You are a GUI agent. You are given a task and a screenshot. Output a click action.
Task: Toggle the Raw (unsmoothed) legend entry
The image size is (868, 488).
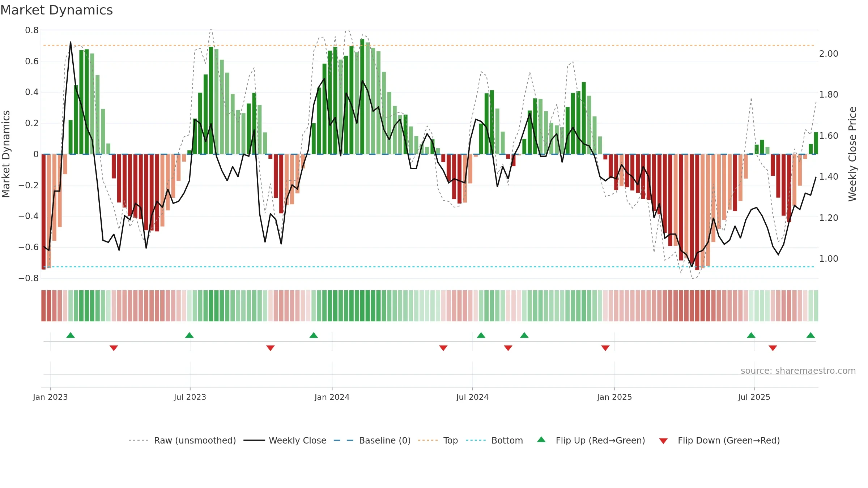[182, 440]
